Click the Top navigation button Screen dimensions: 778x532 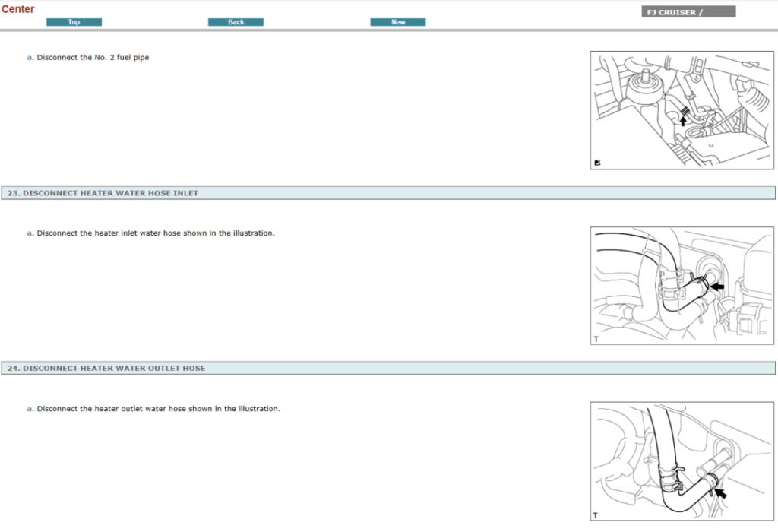pyautogui.click(x=74, y=22)
